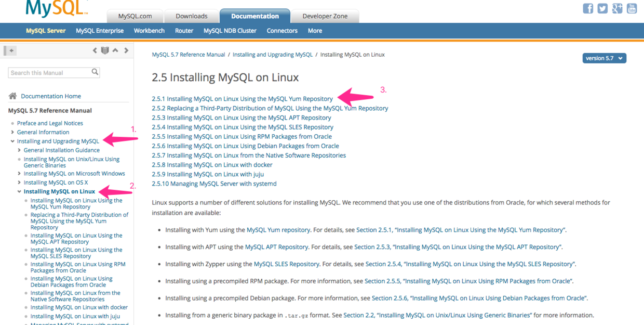This screenshot has height=325, width=644.
Task: Collapse the sidebar with the left-arrow icon
Action: (10, 50)
